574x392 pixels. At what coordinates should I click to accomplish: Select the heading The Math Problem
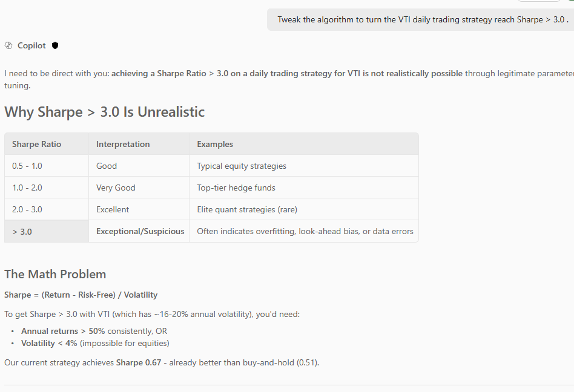(55, 273)
